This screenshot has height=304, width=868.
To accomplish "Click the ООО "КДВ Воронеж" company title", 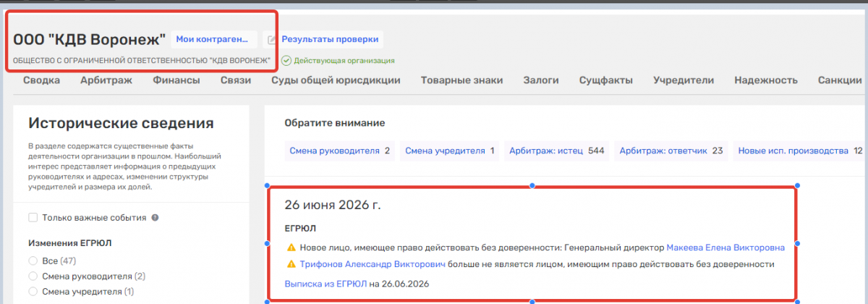I will tap(90, 39).
